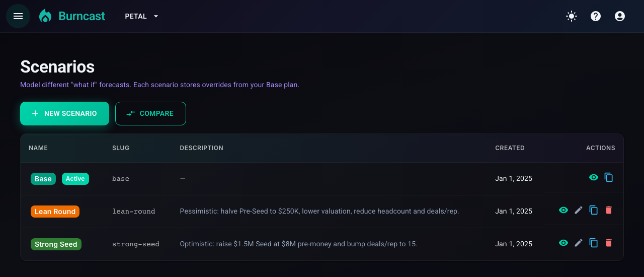View the Strong Seed scenario eye icon
The image size is (644, 277).
pyautogui.click(x=563, y=243)
